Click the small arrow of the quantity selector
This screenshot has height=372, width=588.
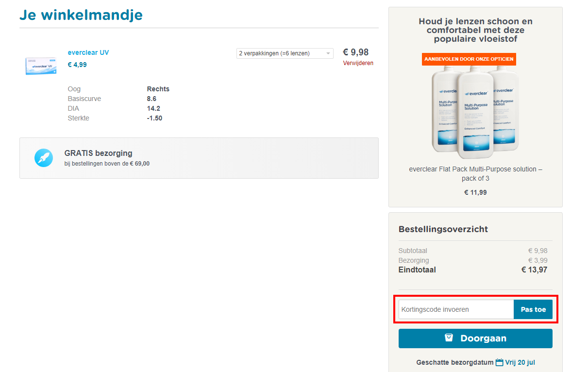point(328,53)
